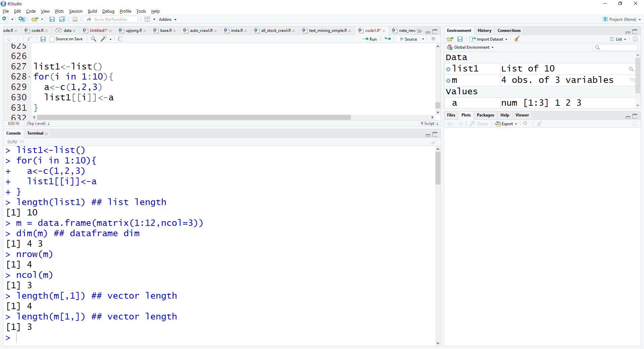
Task: Click the console vertical scrollbar thumb
Action: coord(438,168)
